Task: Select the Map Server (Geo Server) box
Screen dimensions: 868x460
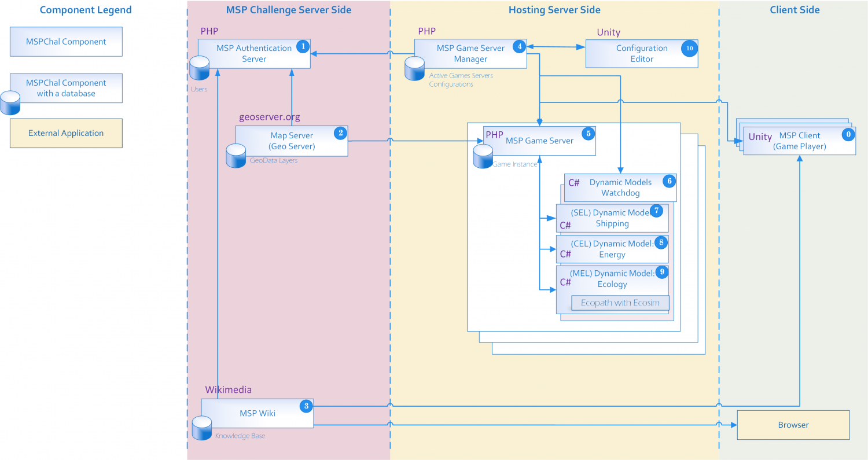Action: pos(292,141)
